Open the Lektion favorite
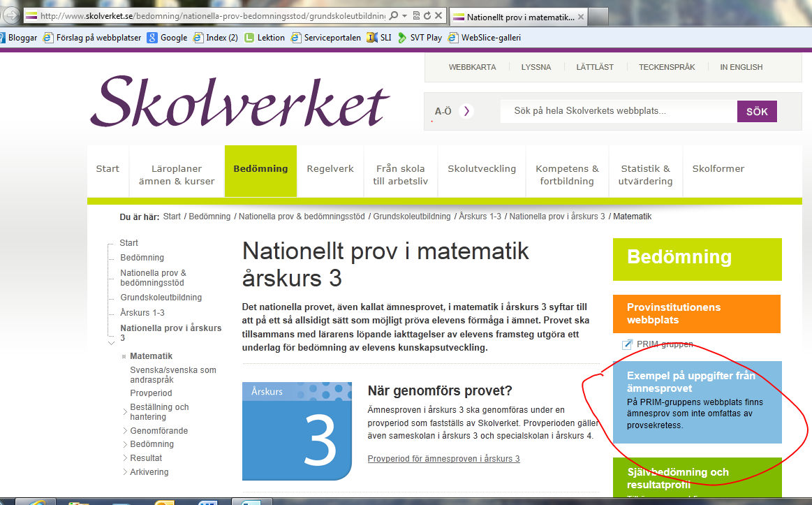The width and height of the screenshot is (812, 505). [x=265, y=37]
